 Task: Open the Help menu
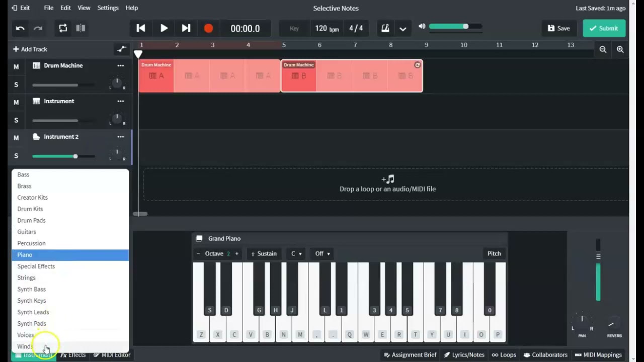[132, 8]
